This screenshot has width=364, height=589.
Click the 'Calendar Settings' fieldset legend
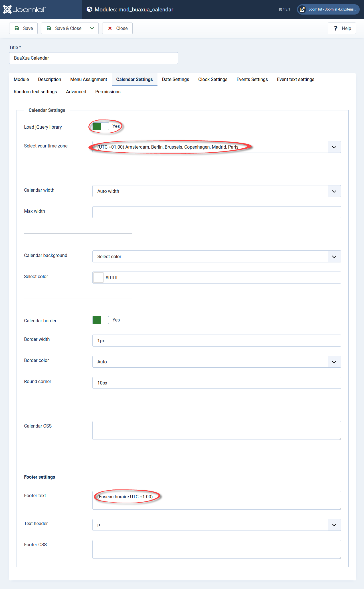pyautogui.click(x=47, y=110)
